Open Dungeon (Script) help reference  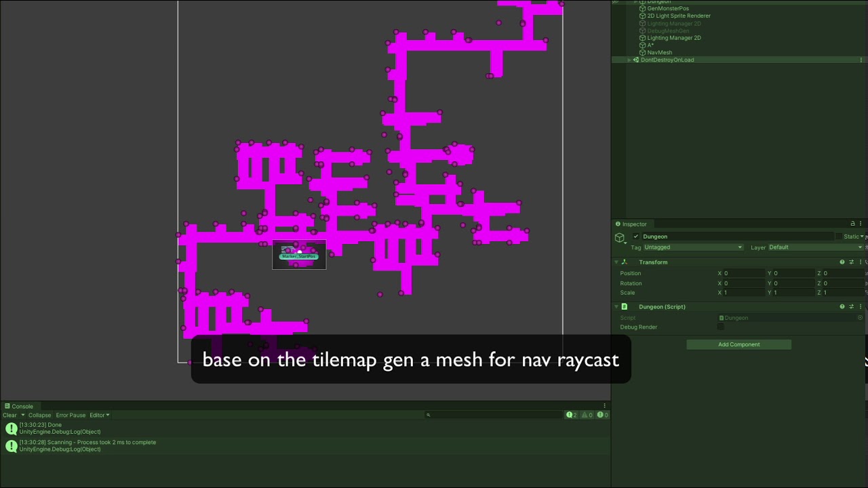coord(842,307)
